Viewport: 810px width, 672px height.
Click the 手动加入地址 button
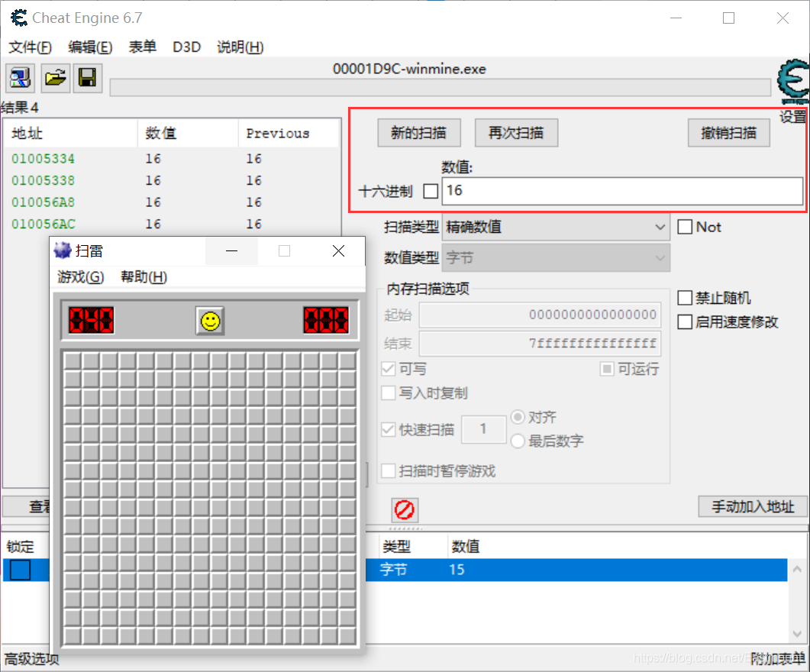(x=753, y=507)
